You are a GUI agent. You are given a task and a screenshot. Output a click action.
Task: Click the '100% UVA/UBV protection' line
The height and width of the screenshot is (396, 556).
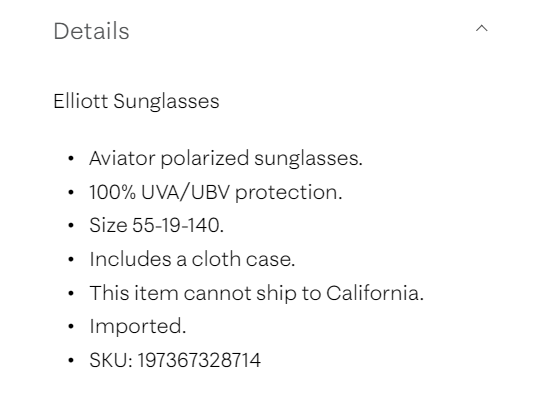(x=216, y=192)
